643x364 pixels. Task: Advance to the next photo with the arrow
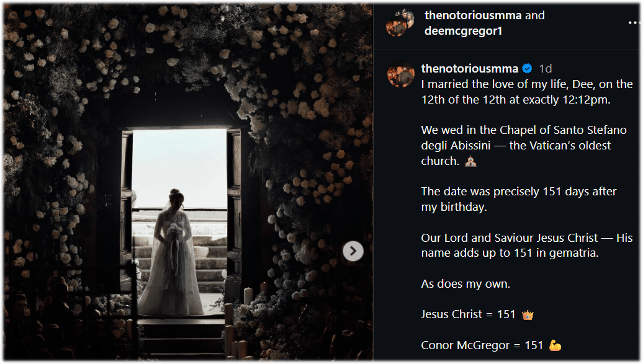click(353, 251)
